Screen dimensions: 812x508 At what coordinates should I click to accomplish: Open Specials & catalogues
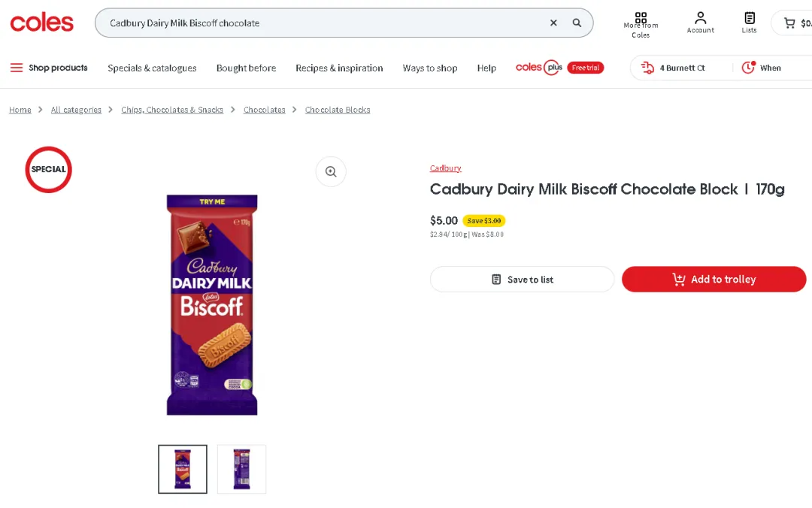tap(152, 68)
